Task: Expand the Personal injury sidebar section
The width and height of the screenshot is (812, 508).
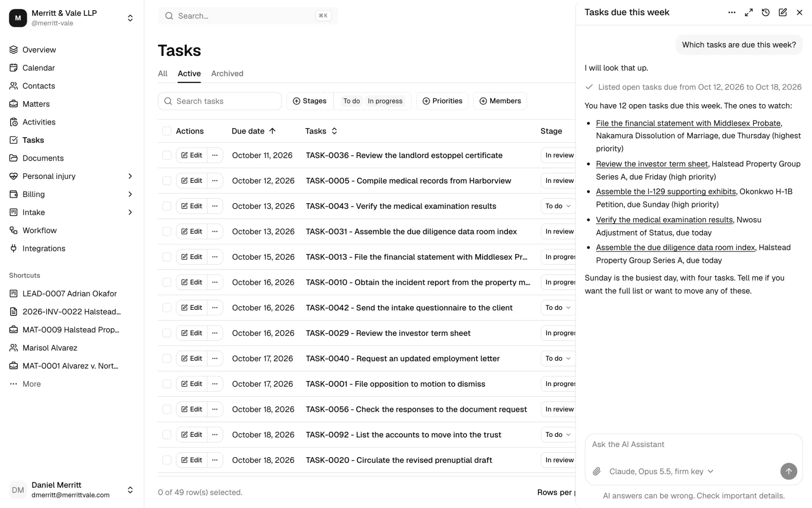Action: point(130,176)
